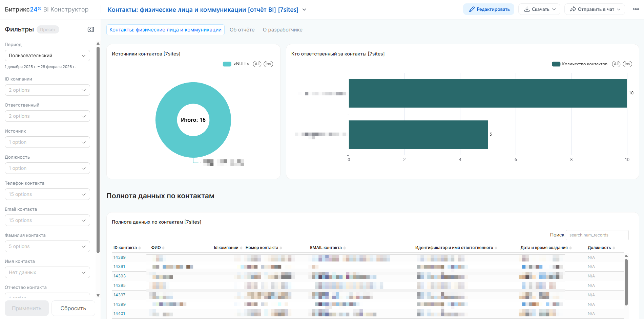
Task: Open the Период dropdown set to Пользовательский
Action: [47, 55]
